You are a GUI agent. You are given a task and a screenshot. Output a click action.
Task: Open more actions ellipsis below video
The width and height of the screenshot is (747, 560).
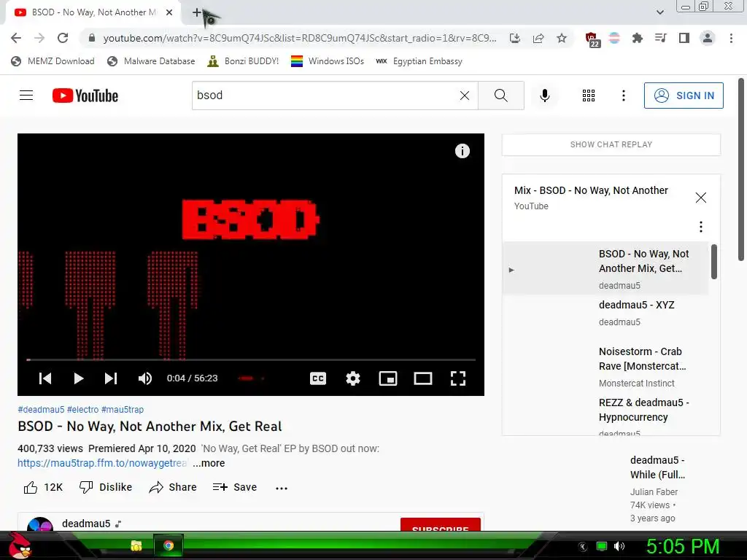point(282,488)
